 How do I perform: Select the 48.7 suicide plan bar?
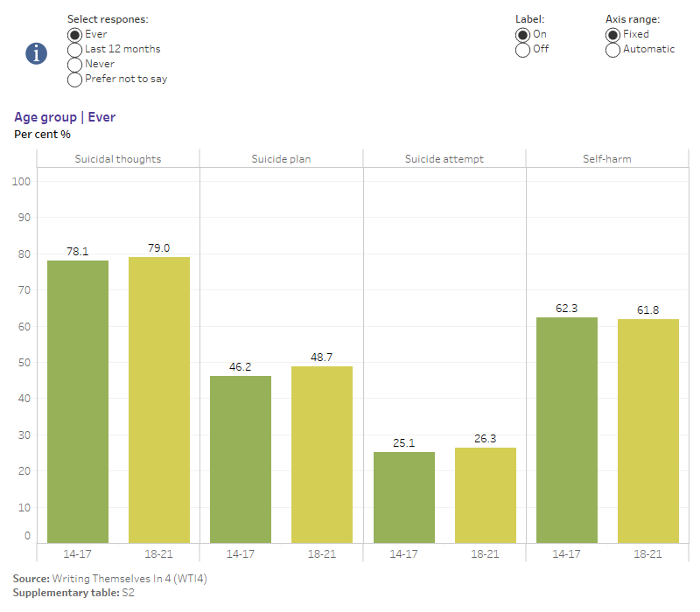(322, 455)
